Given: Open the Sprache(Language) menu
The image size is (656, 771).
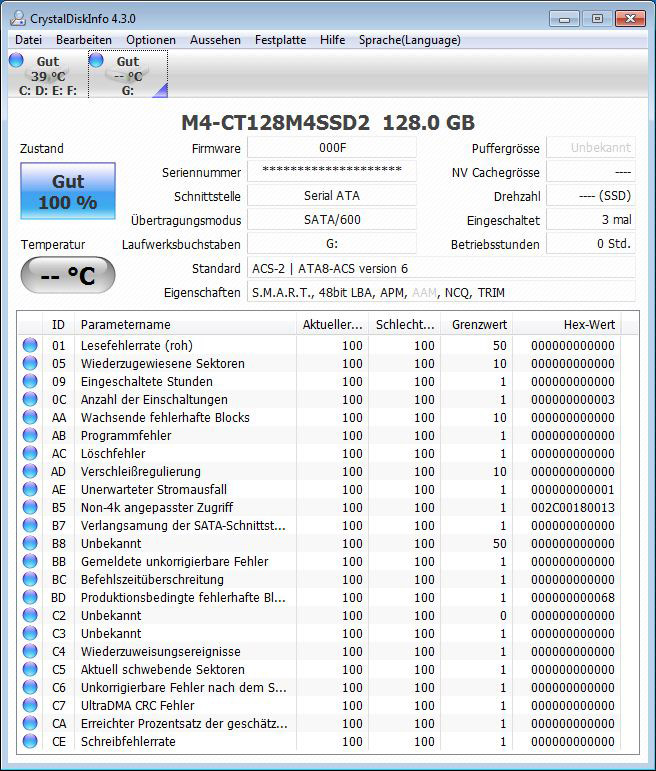Looking at the screenshot, I should pos(410,40).
